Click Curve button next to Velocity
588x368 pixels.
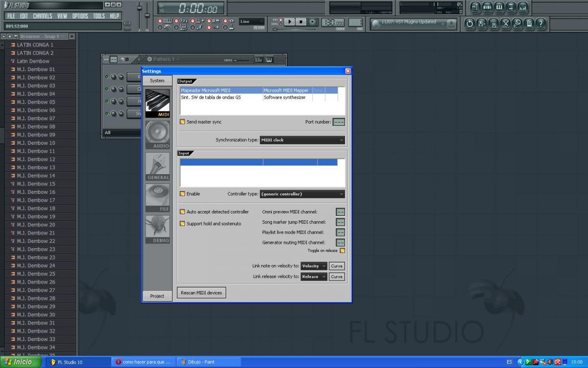[337, 266]
